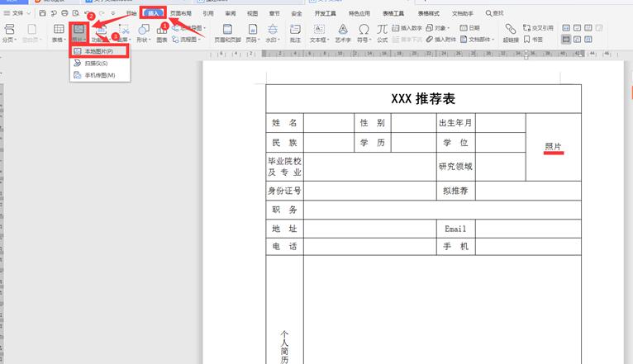The image size is (633, 364).
Task: Expand the 形状 dropdown arrow
Action: 150,40
